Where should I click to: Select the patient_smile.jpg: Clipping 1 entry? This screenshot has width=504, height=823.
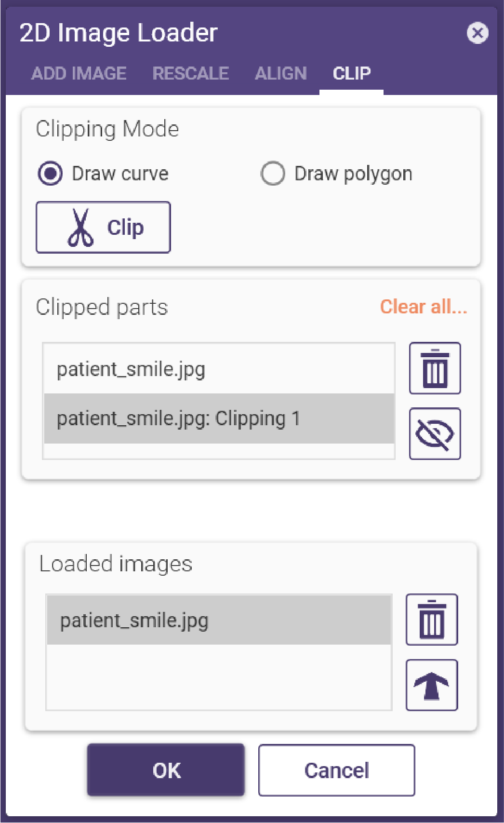tap(219, 418)
